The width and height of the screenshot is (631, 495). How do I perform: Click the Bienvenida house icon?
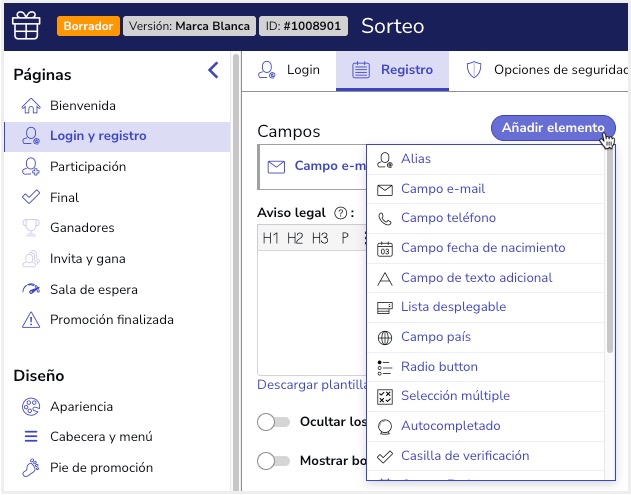pos(31,106)
